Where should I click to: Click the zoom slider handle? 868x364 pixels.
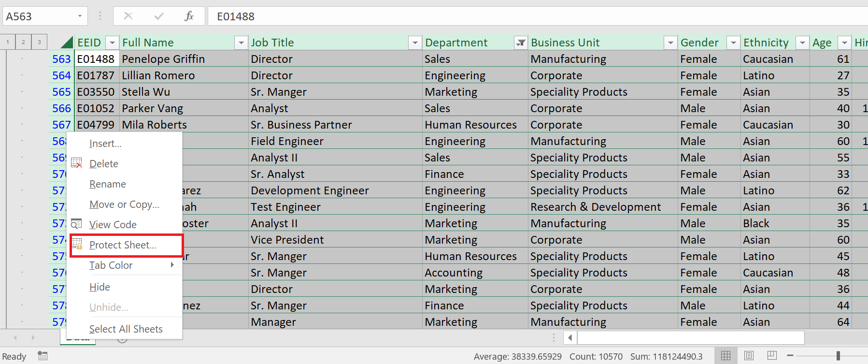point(838,356)
